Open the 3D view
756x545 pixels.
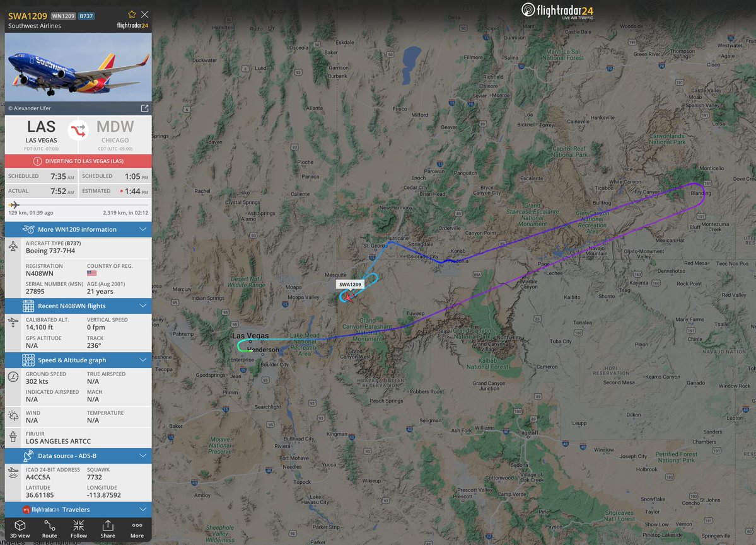[20, 529]
